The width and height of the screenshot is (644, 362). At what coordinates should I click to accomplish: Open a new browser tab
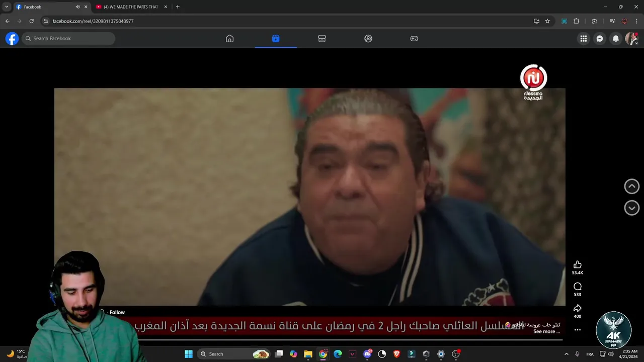(178, 7)
